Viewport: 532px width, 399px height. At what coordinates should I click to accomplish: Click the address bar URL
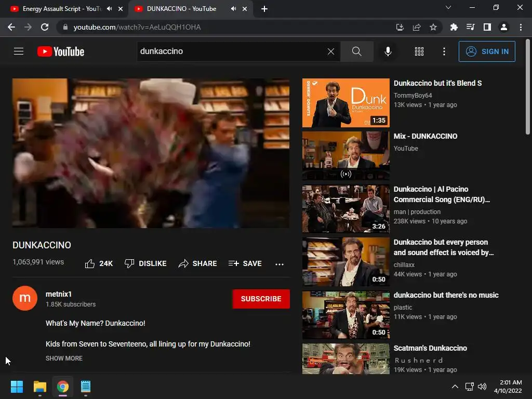(x=137, y=27)
